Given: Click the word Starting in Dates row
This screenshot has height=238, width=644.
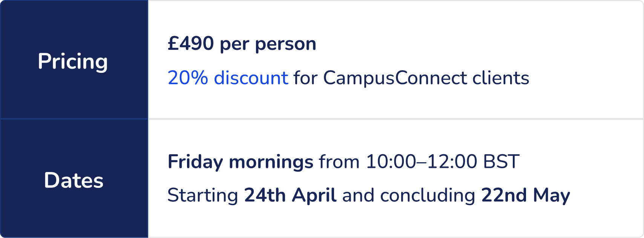Looking at the screenshot, I should (x=203, y=196).
